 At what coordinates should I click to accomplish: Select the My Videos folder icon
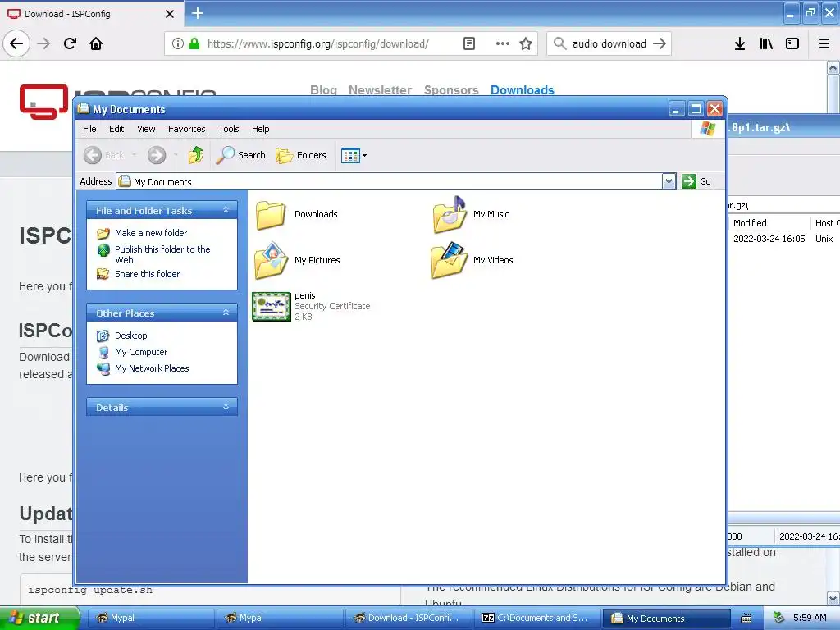(x=450, y=260)
